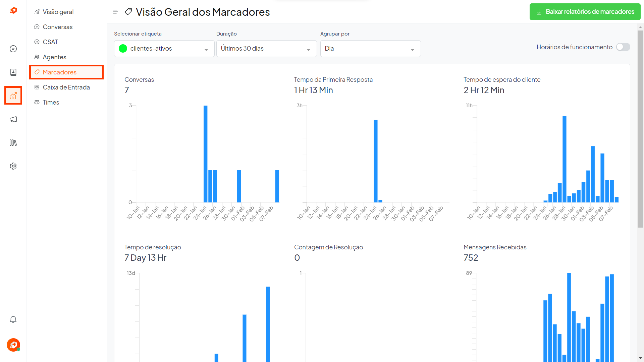
Task: Click the Reports chart icon
Action: pyautogui.click(x=13, y=96)
